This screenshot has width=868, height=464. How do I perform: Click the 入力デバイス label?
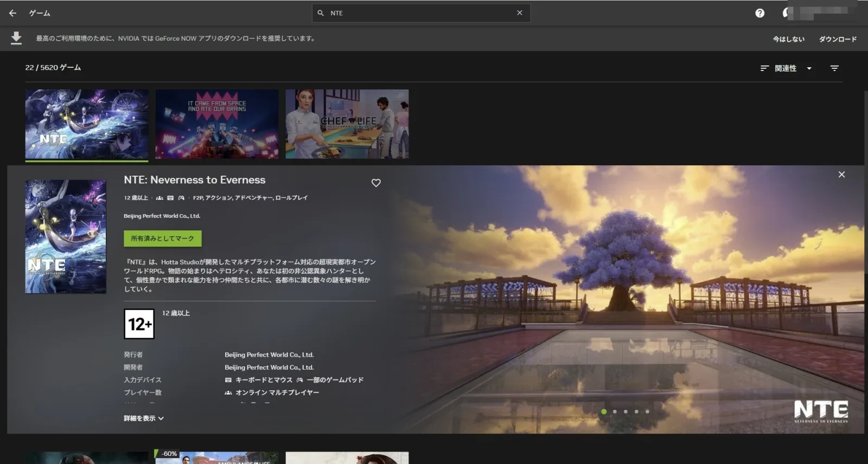(143, 380)
